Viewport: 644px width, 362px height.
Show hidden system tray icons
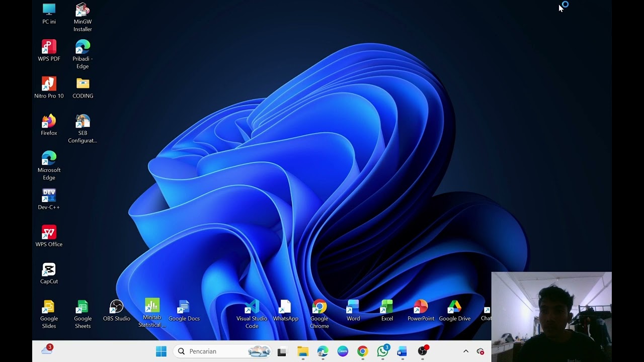(466, 351)
